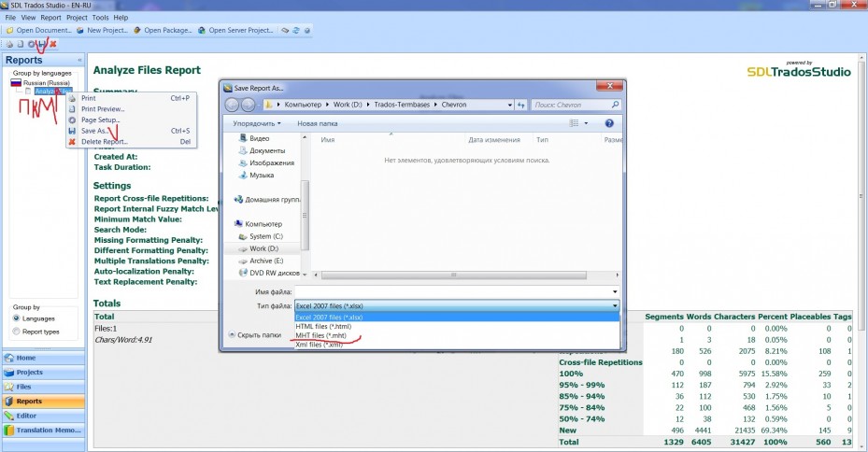Click the Print Preview icon in the reports toolbar
The image size is (868, 452).
click(x=21, y=44)
